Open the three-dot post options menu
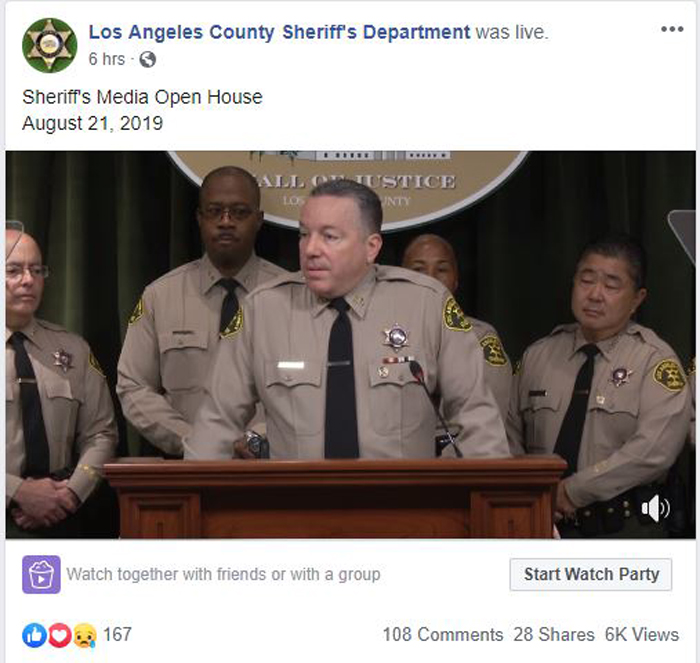700x663 pixels. pos(672,29)
